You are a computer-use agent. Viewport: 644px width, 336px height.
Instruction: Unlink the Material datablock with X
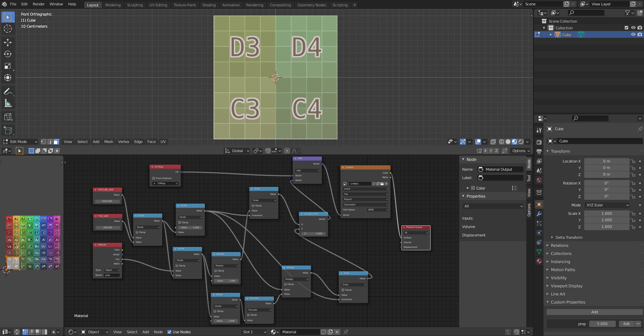click(337, 332)
